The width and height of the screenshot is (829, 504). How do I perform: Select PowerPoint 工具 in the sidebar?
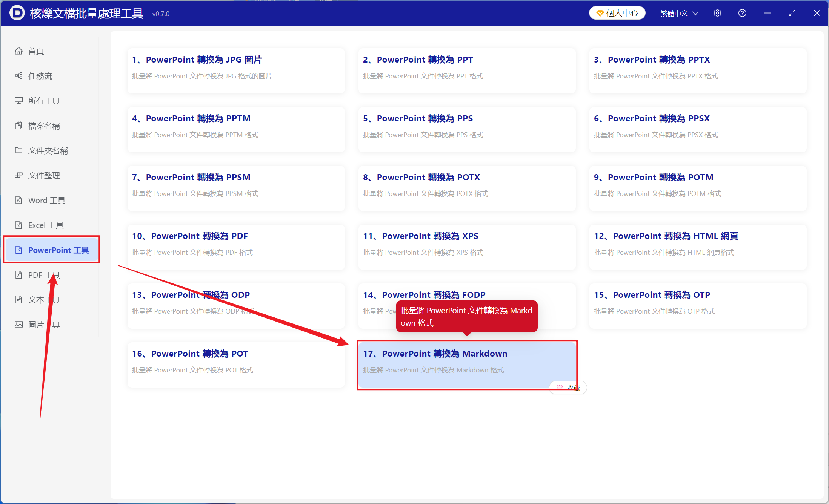[x=52, y=250]
